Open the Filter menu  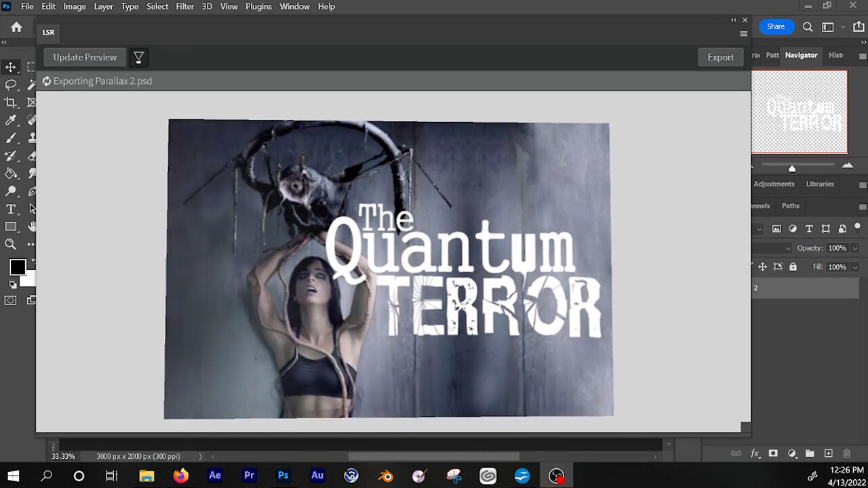tap(185, 6)
